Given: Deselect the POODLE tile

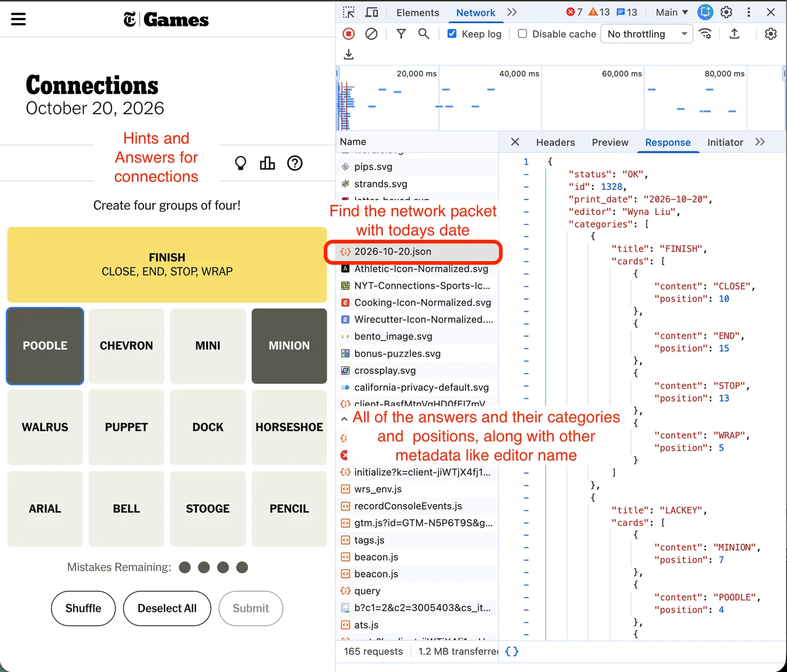Looking at the screenshot, I should coord(45,346).
